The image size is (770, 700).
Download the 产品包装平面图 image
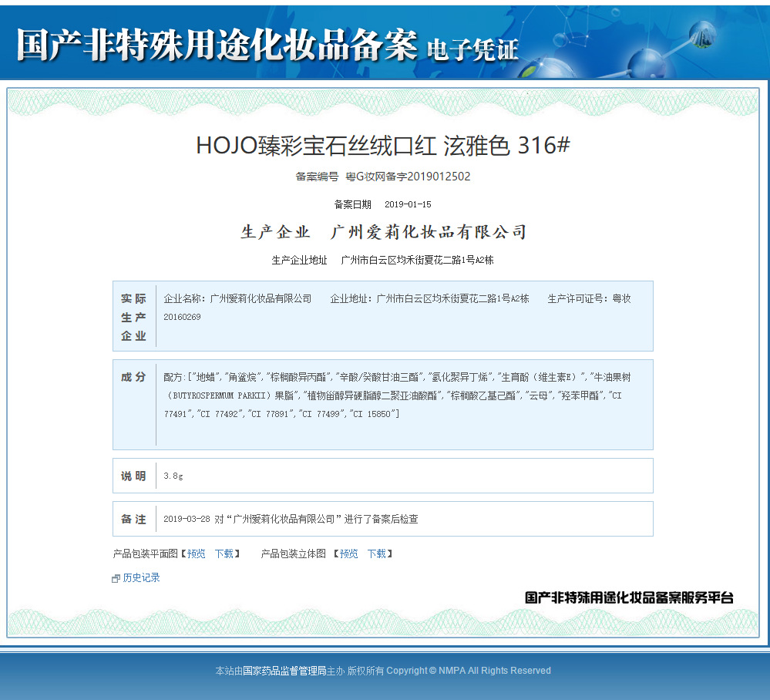[x=224, y=554]
